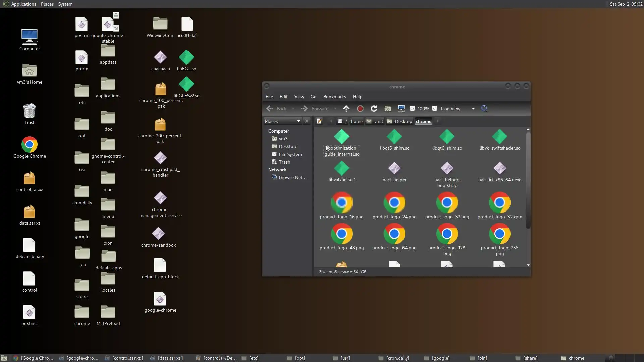644x362 pixels.
Task: Open the Bookmarks menu
Action: tap(334, 97)
